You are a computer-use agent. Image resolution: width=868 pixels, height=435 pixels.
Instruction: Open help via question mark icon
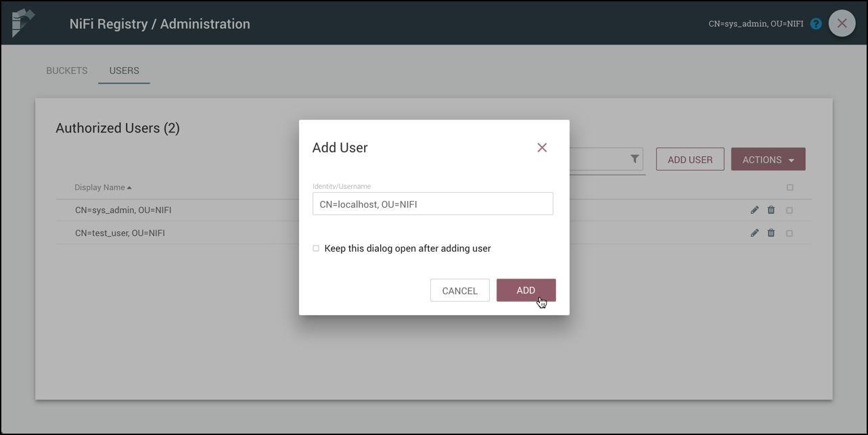click(x=815, y=23)
